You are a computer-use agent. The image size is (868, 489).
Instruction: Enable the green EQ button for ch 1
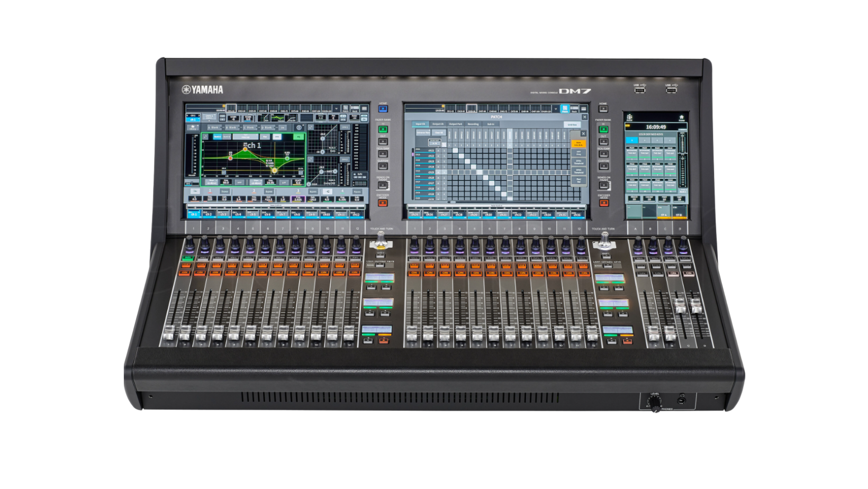point(299,137)
